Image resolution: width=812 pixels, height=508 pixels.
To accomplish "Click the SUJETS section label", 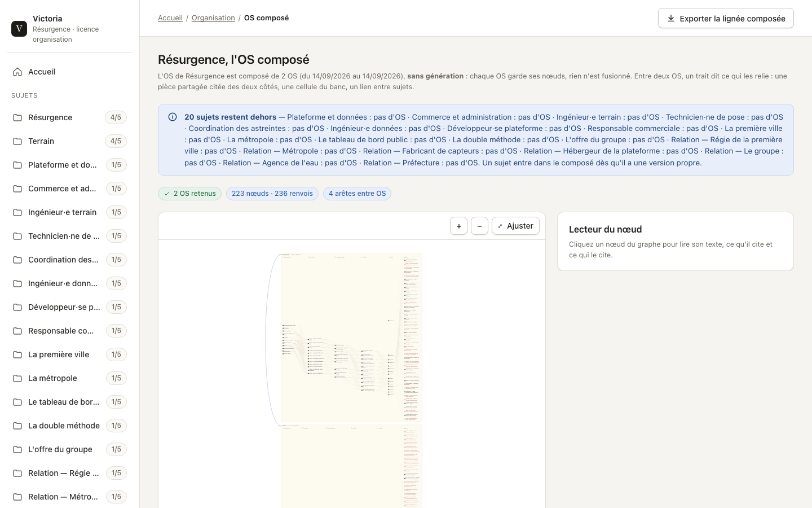I will coord(24,95).
